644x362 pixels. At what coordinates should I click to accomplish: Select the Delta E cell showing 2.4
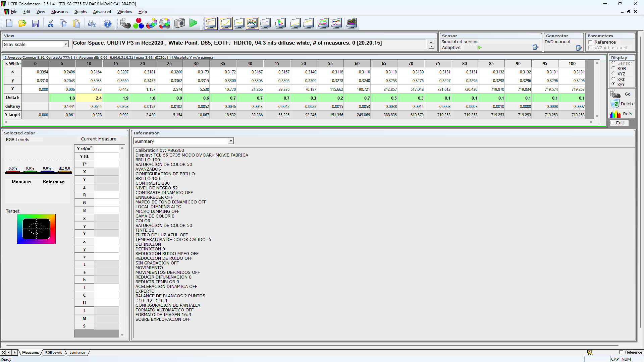coord(89,98)
